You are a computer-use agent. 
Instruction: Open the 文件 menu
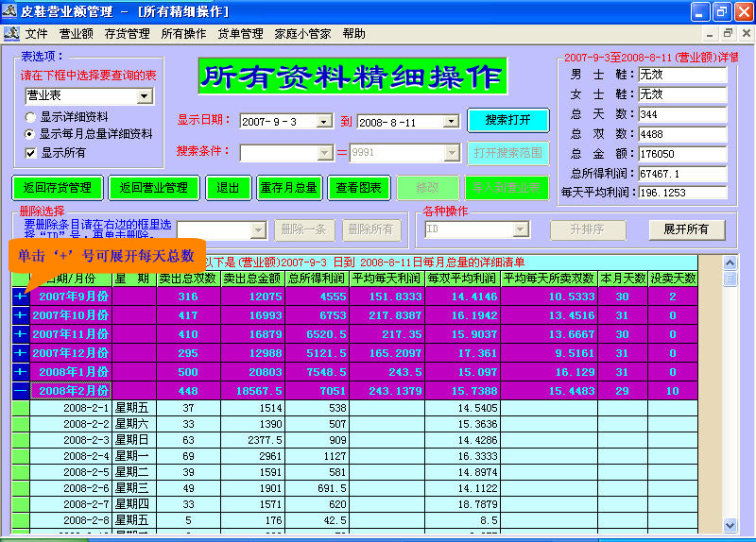[x=36, y=34]
